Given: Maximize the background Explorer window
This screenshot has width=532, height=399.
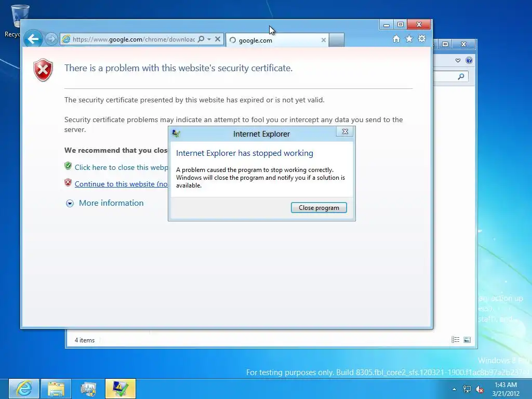Looking at the screenshot, I should 445,44.
